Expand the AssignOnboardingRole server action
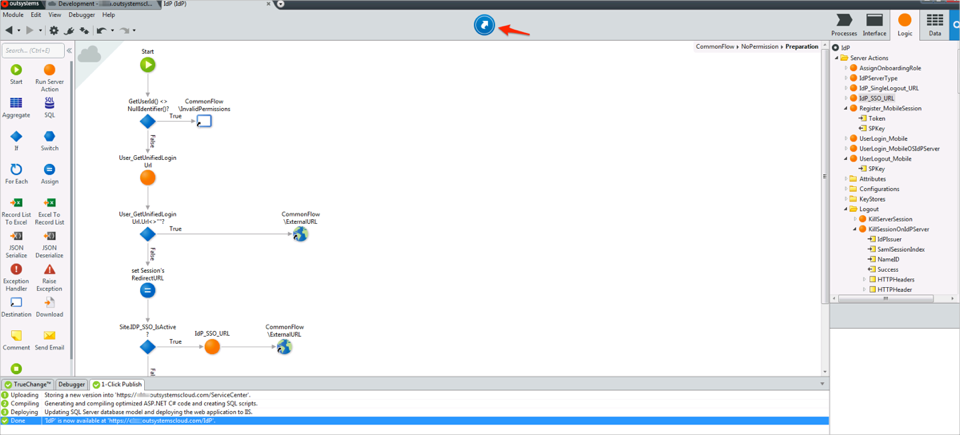The width and height of the screenshot is (960, 435). click(x=845, y=68)
